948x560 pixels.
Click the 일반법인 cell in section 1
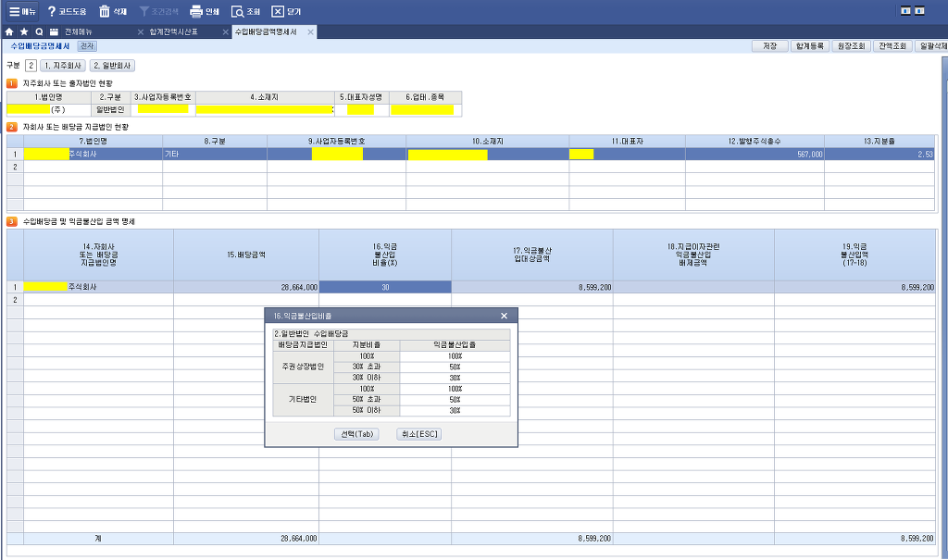[x=111, y=110]
